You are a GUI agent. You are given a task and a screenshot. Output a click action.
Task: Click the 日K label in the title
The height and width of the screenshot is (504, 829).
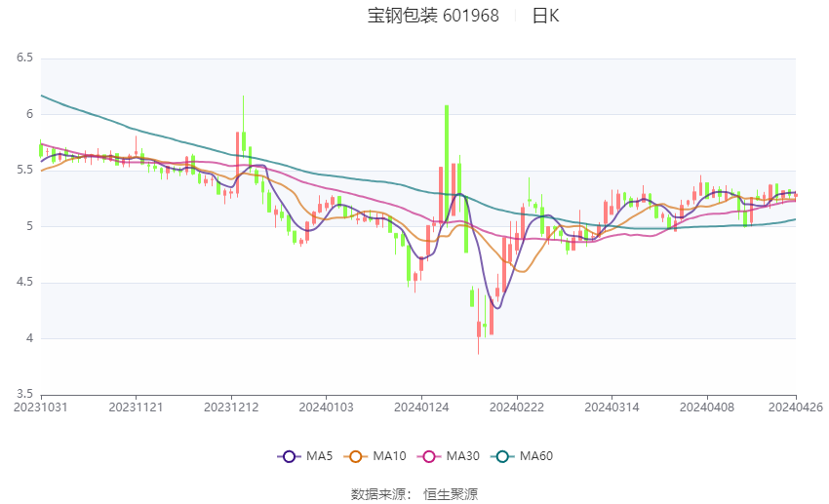545,16
